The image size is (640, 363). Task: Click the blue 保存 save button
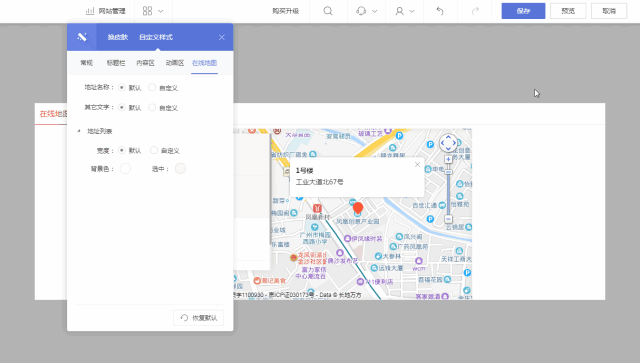pyautogui.click(x=523, y=11)
